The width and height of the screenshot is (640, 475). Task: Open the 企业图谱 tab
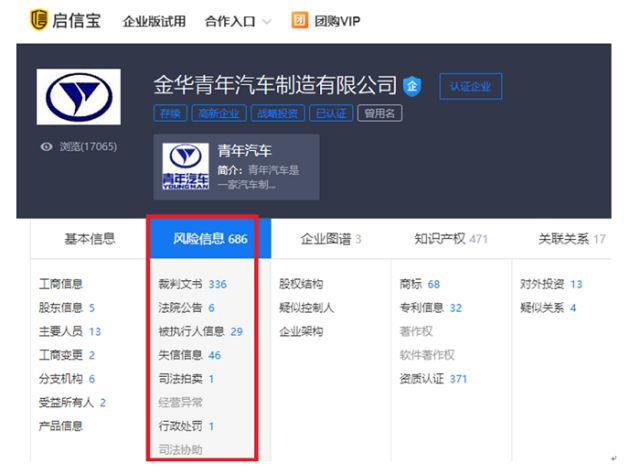pos(331,238)
